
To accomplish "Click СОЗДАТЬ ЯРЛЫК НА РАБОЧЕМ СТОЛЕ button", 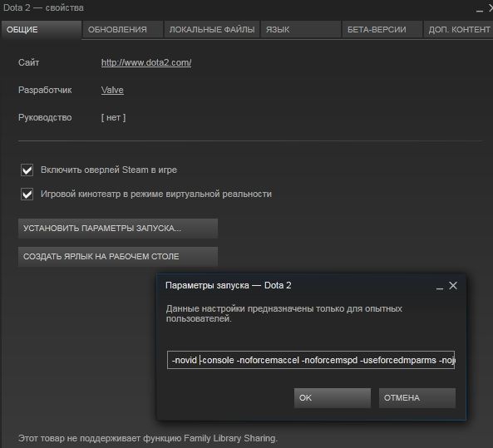I will tap(118, 257).
